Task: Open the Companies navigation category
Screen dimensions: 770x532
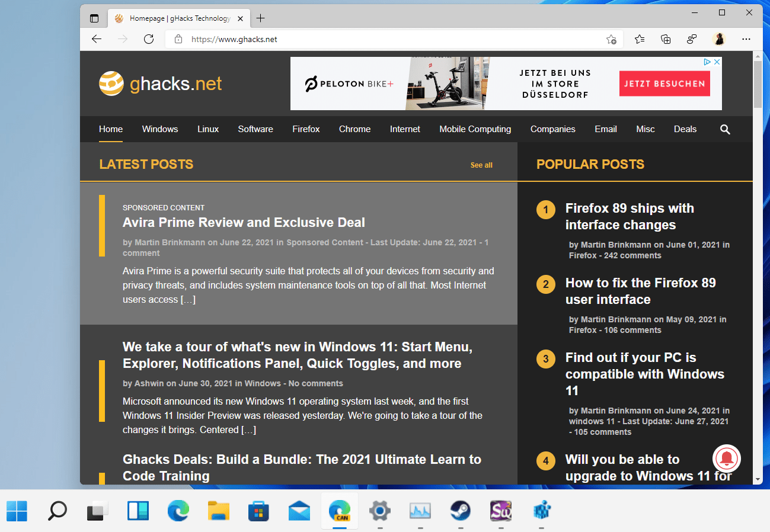Action: click(552, 129)
